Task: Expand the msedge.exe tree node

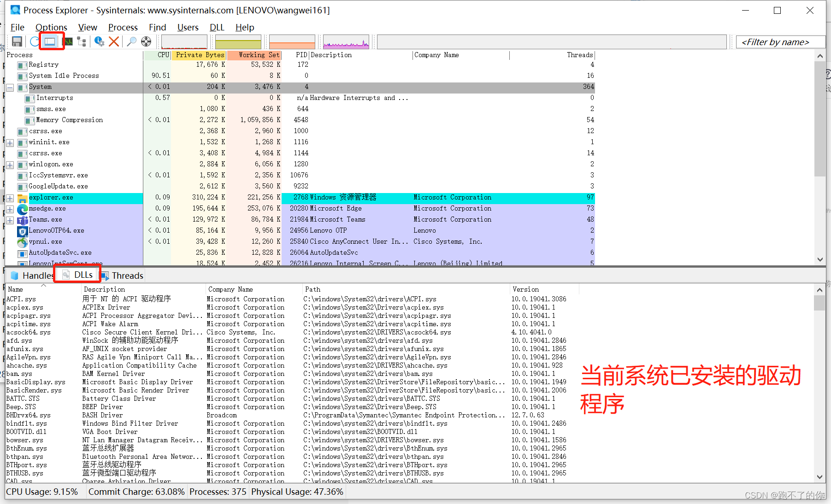Action: [x=10, y=209]
